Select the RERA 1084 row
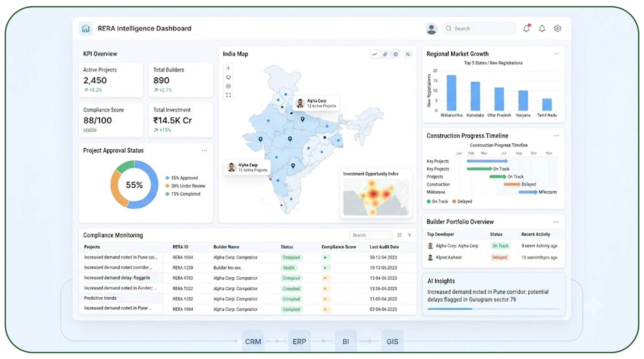 pyautogui.click(x=248, y=257)
